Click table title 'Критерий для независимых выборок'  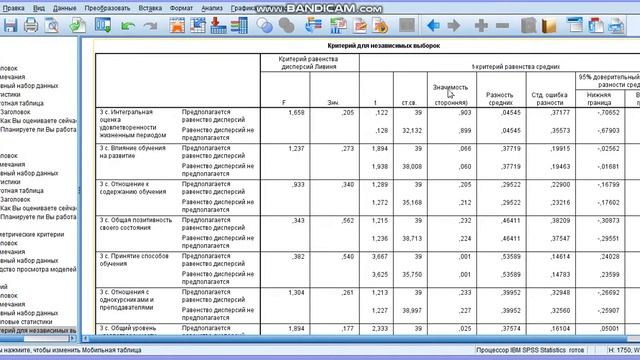[x=384, y=46]
